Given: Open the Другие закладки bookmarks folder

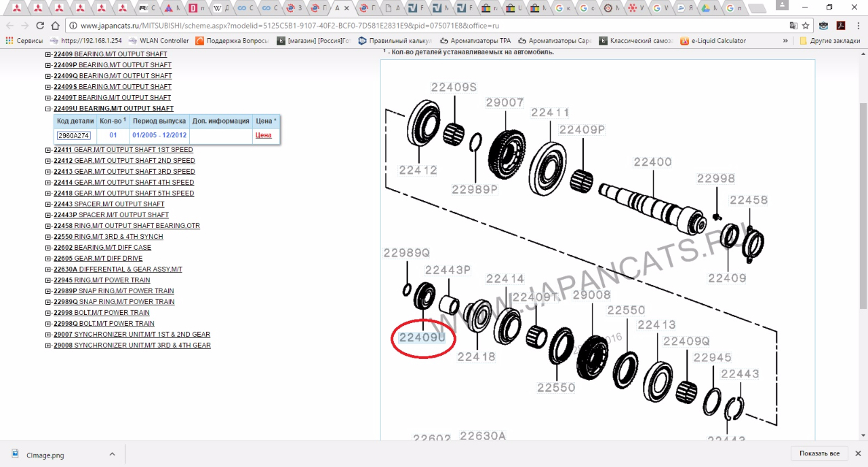Looking at the screenshot, I should 829,41.
